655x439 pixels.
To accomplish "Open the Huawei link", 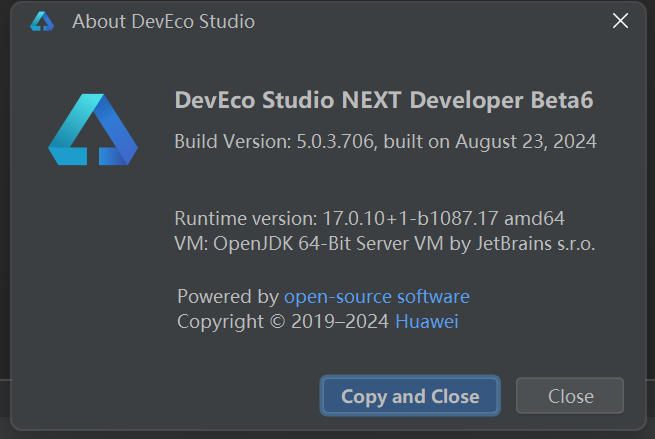I will pyautogui.click(x=427, y=322).
